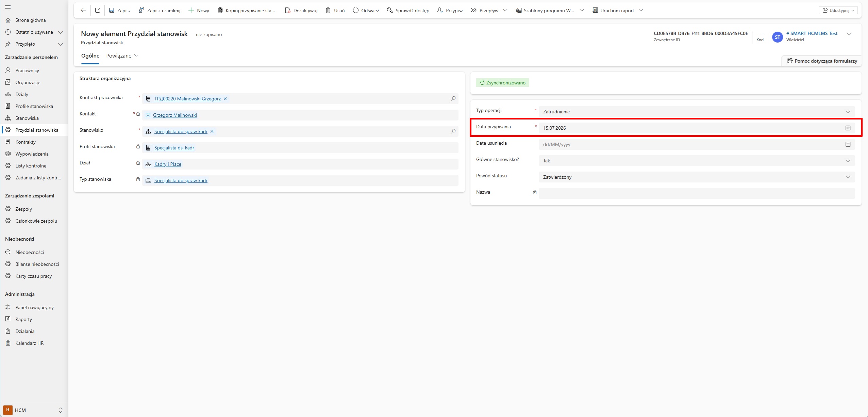
Task: Open Powiązane tab
Action: (122, 56)
